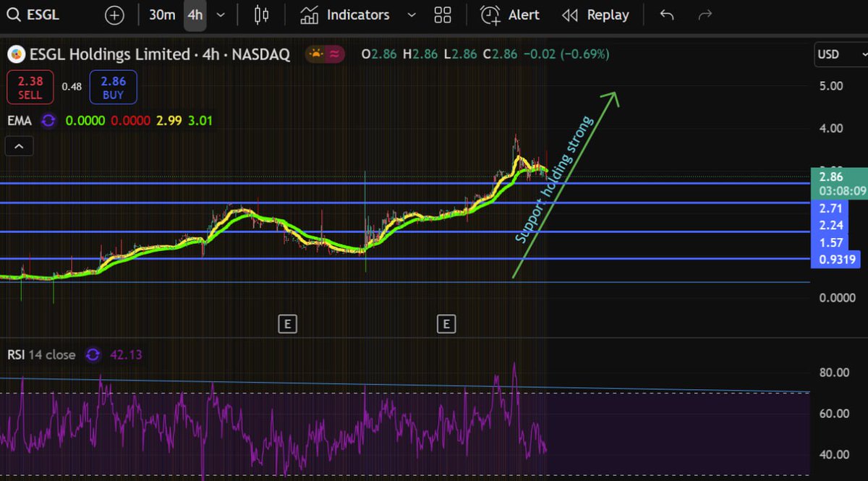The height and width of the screenshot is (481, 868).
Task: Open the candlestick chart style menu
Action: coord(262,14)
